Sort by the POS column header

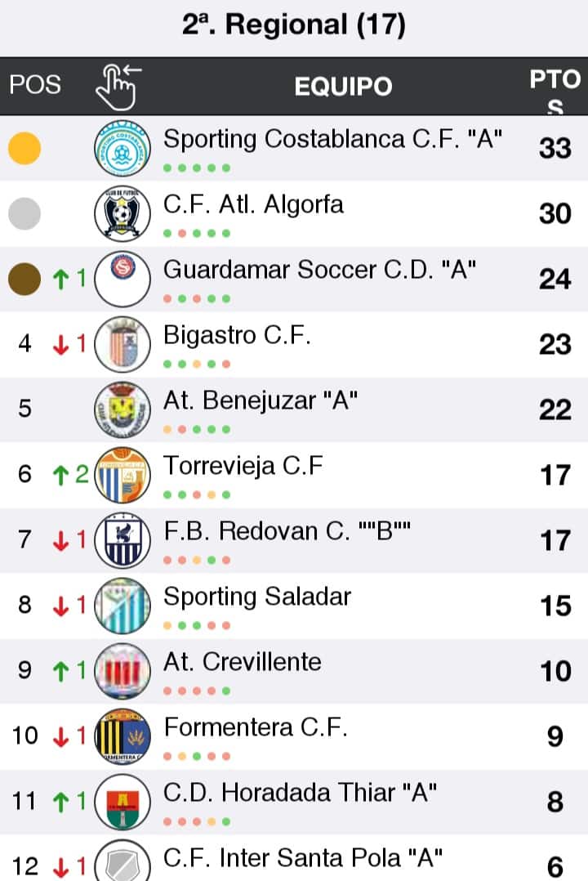(35, 85)
